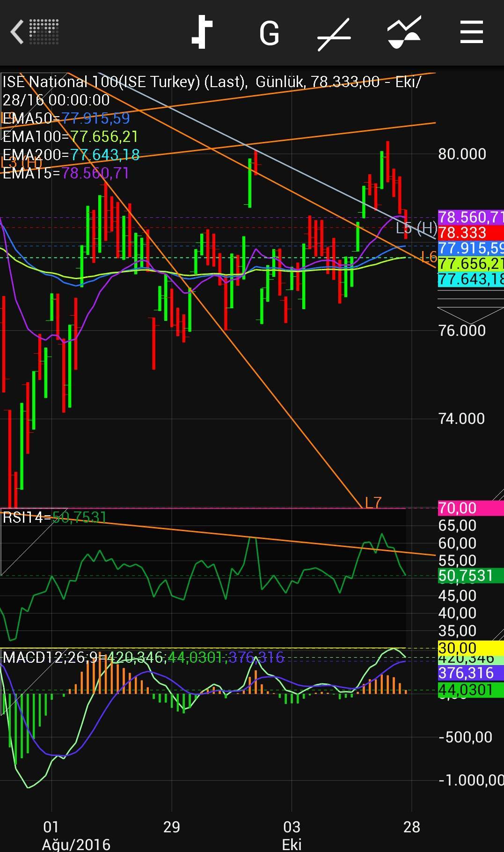Open the indicators icon
504x852 pixels.
click(404, 32)
